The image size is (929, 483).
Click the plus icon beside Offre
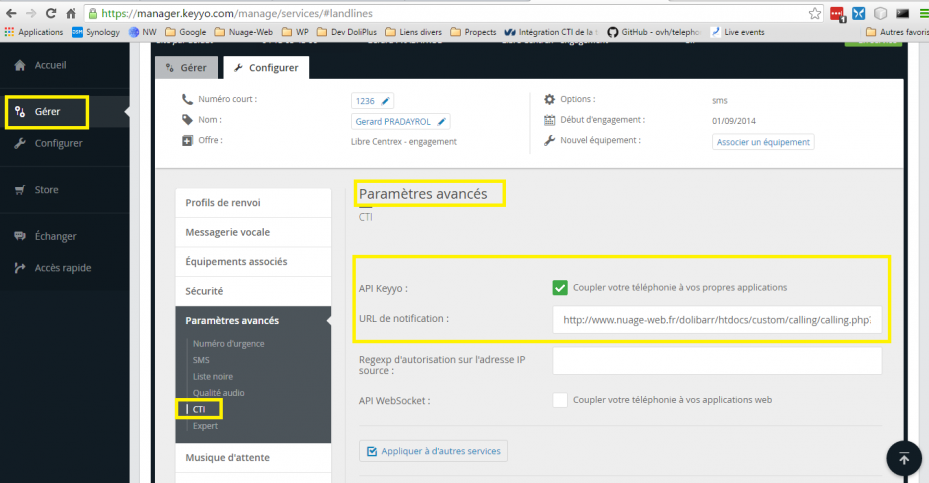pos(187,140)
